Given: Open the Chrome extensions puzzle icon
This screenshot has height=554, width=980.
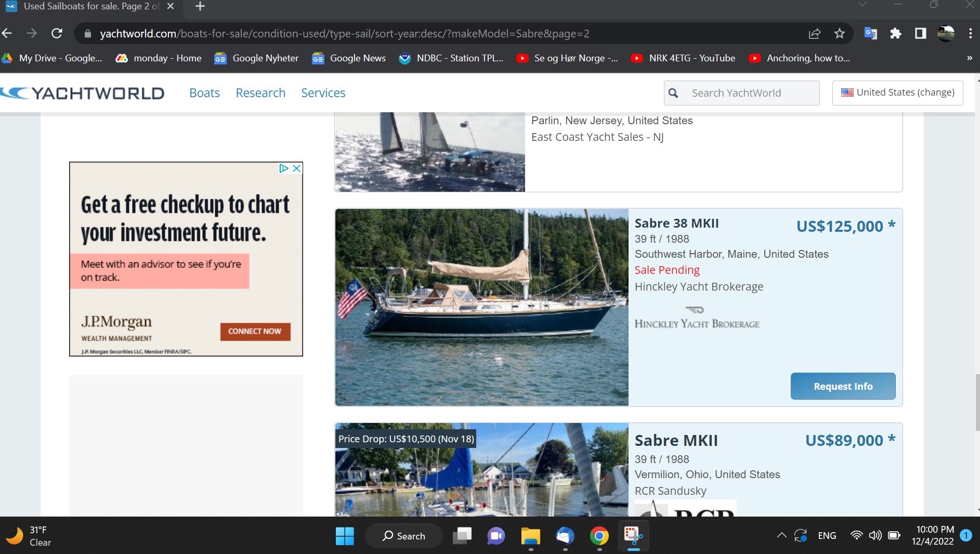Looking at the screenshot, I should pos(895,34).
